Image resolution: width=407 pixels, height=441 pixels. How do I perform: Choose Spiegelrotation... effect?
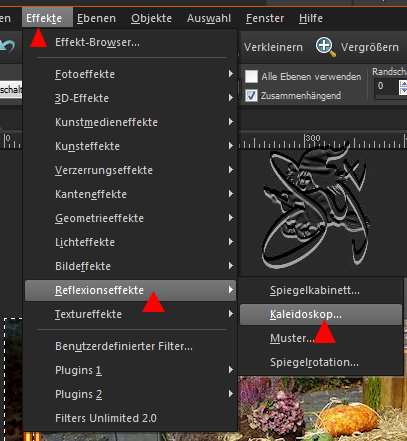click(321, 362)
